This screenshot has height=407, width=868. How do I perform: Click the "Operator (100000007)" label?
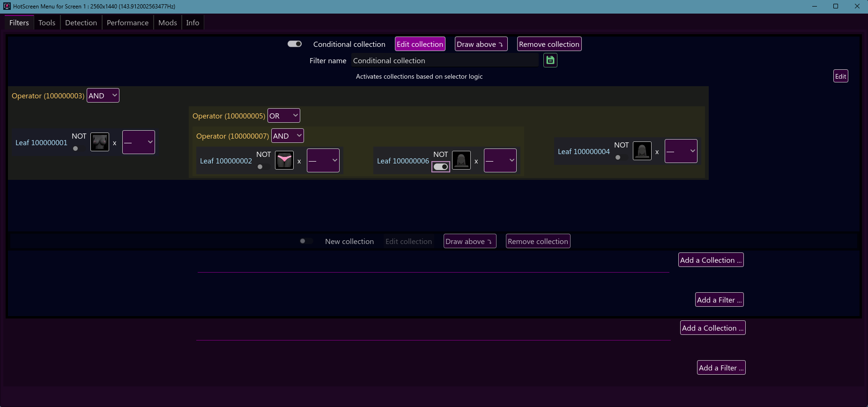coord(232,136)
